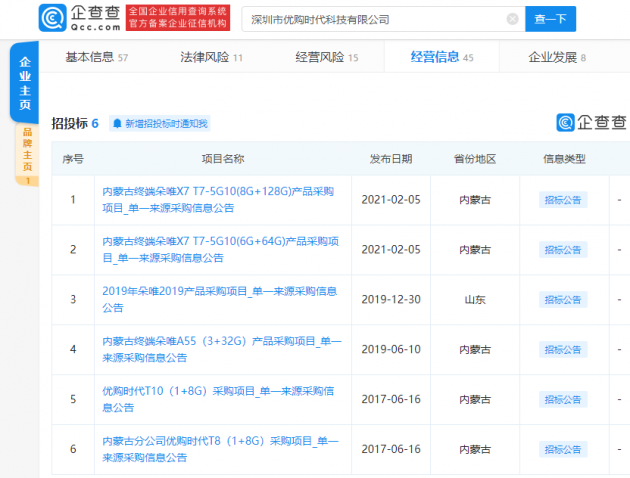Click the 招标公告 tag in row 4
Screen dimensions: 630x478
pos(563,349)
